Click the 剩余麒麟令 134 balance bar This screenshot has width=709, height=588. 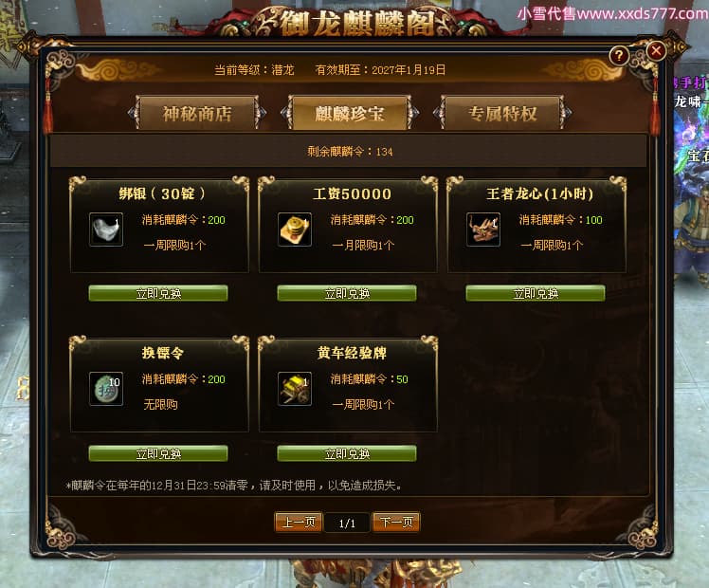349,151
